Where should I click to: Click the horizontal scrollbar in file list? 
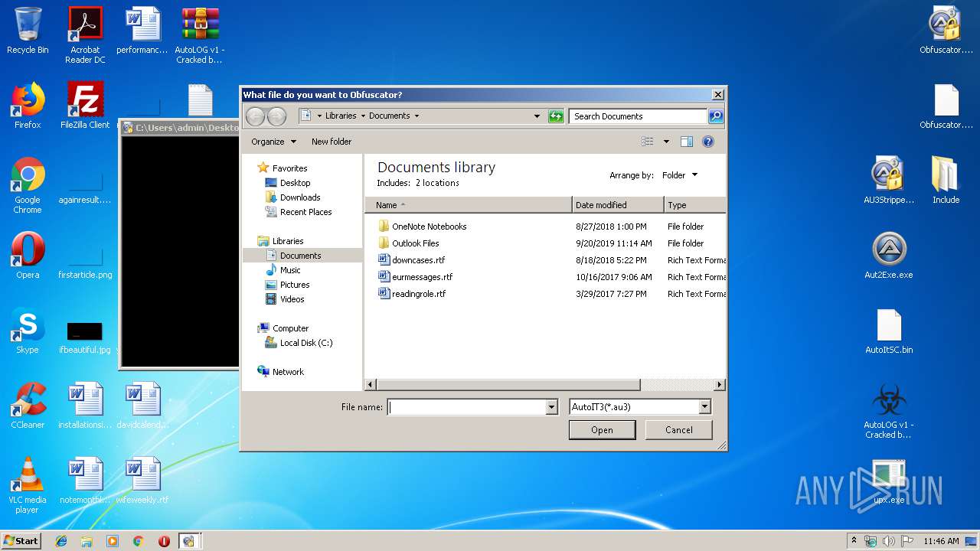(x=508, y=385)
